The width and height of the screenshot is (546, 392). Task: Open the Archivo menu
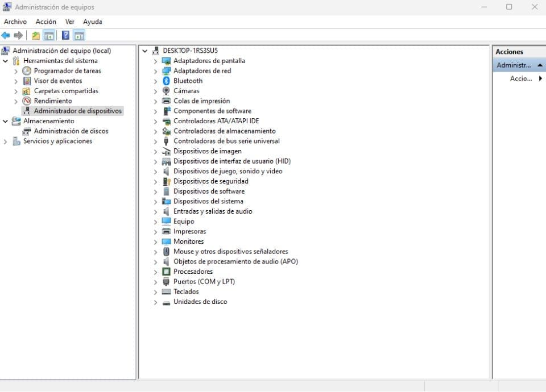pyautogui.click(x=15, y=22)
